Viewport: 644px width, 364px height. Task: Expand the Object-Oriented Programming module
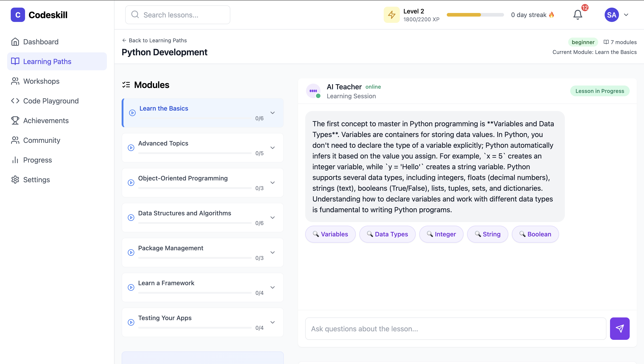(x=273, y=183)
